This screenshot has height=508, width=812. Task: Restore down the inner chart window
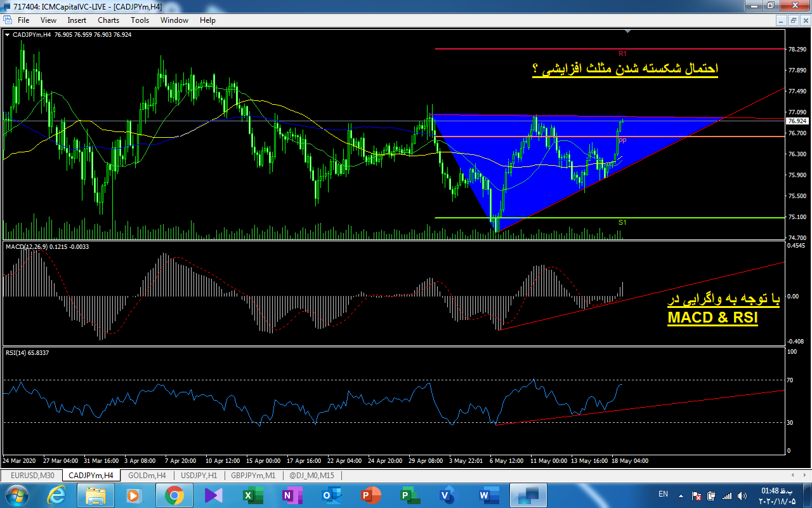tap(793, 20)
